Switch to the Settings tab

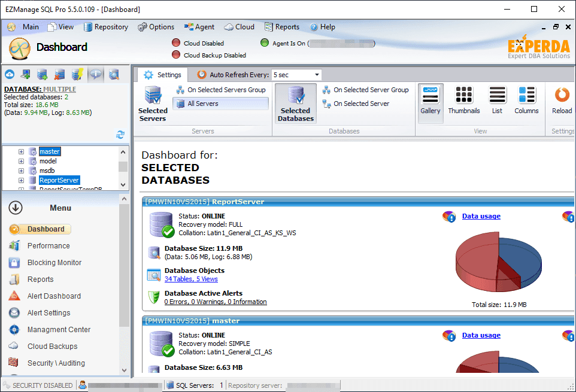pos(163,75)
